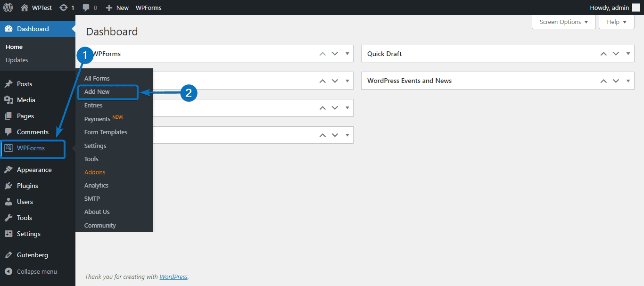Click the Collapse menu arrow icon
Viewport: 644px width, 286px height.
click(x=8, y=271)
